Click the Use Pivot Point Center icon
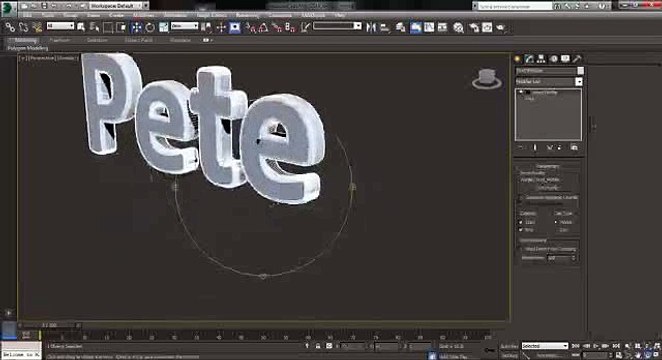 [x=206, y=27]
